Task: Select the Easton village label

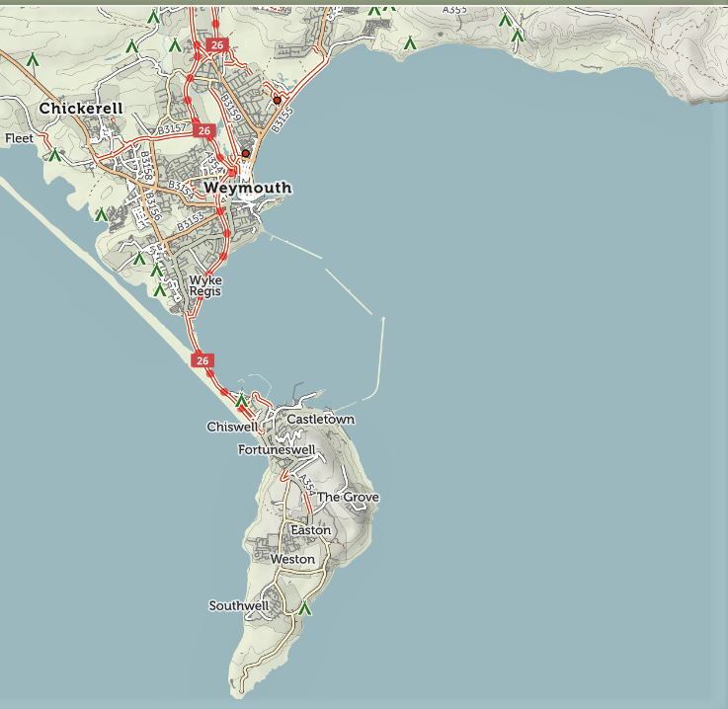Action: [310, 530]
